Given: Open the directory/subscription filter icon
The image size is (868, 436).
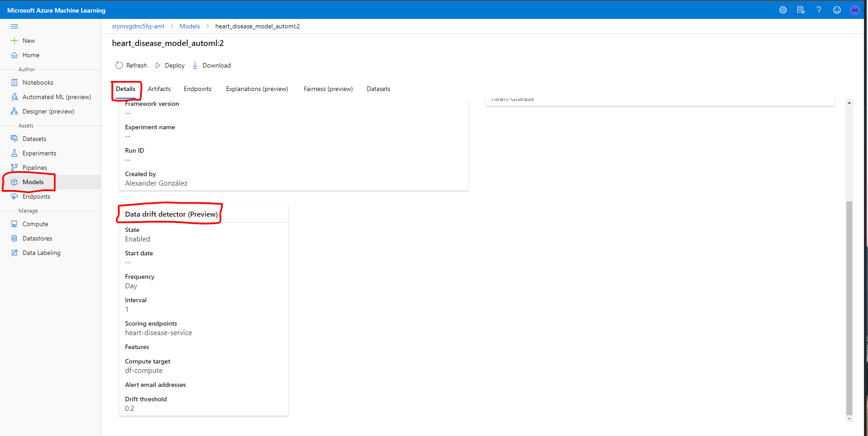Looking at the screenshot, I should tap(801, 10).
